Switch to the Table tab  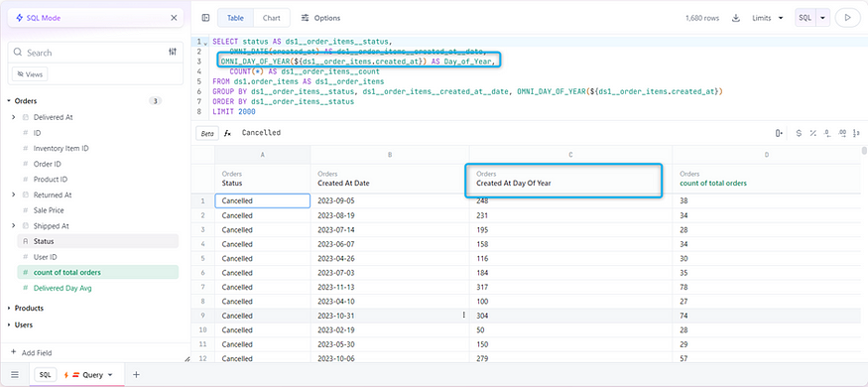point(235,18)
